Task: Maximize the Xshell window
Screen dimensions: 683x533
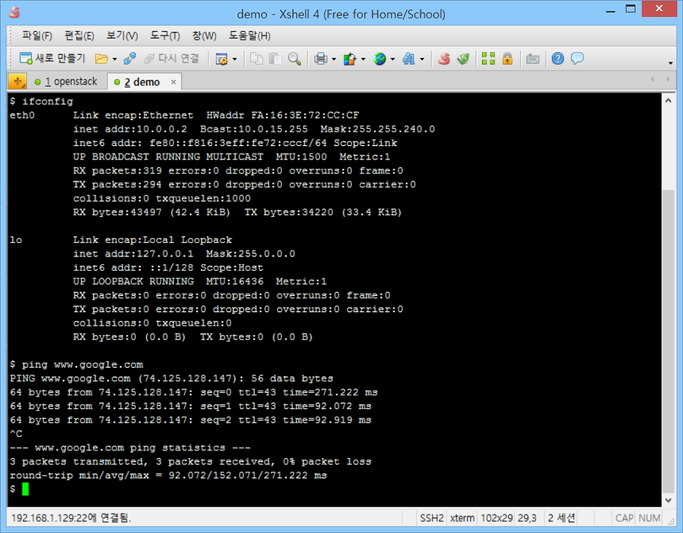Action: (630, 9)
